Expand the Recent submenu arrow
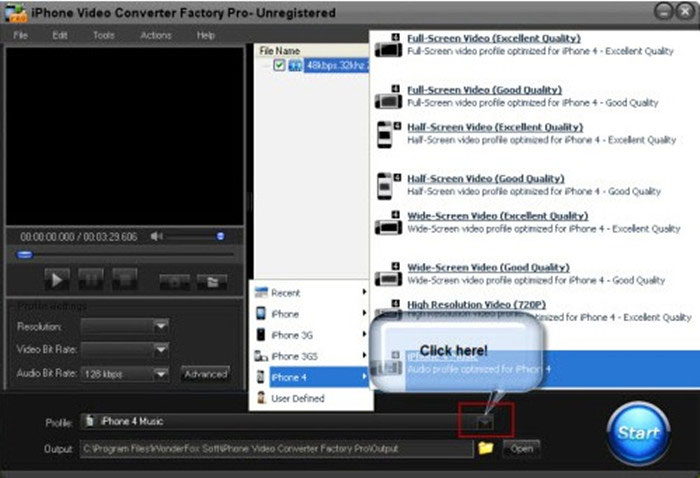 364,292
